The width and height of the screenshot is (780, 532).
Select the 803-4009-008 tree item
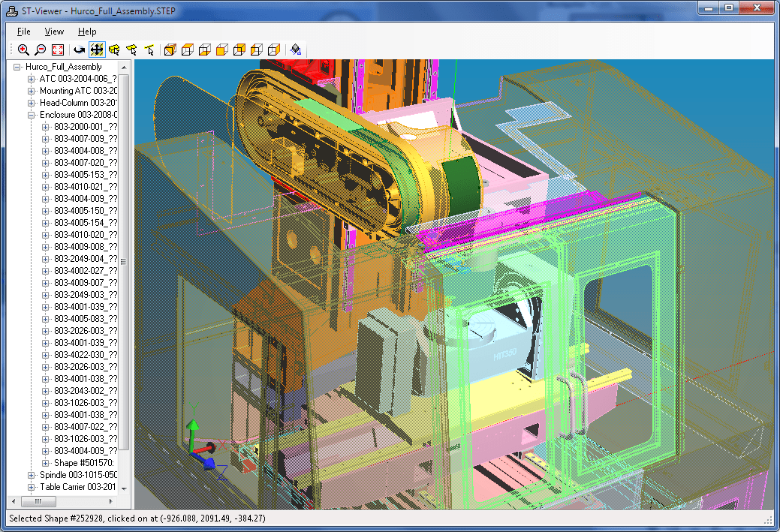pos(86,247)
